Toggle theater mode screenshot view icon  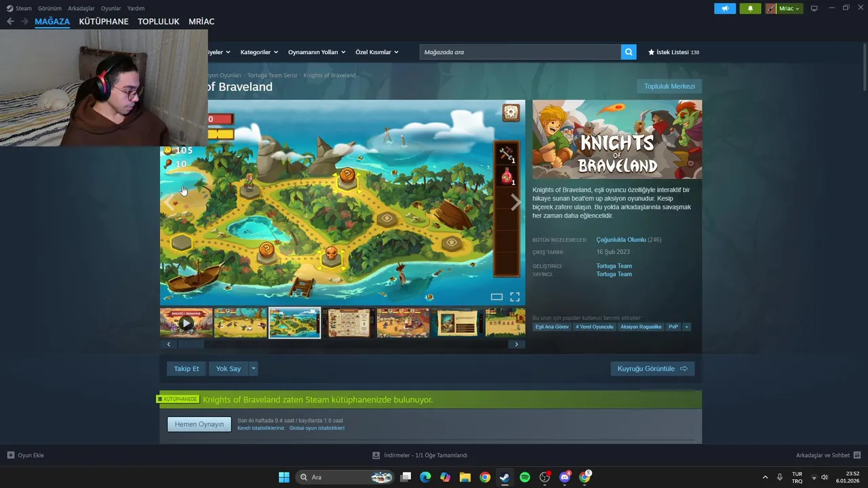(x=496, y=297)
